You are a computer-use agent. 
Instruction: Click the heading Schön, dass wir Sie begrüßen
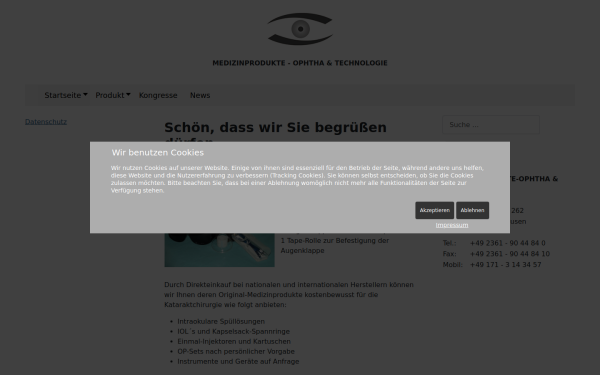point(276,127)
